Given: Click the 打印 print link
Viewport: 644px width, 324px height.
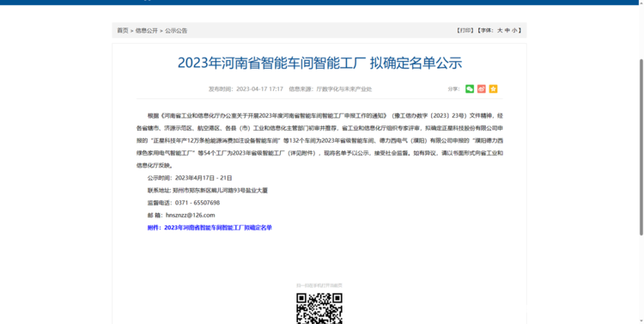Looking at the screenshot, I should click(x=465, y=30).
